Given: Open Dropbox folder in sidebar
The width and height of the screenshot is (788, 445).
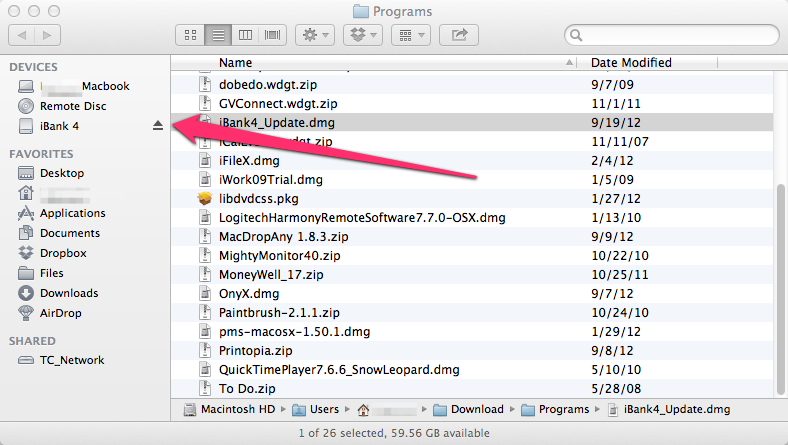Looking at the screenshot, I should click(x=52, y=253).
